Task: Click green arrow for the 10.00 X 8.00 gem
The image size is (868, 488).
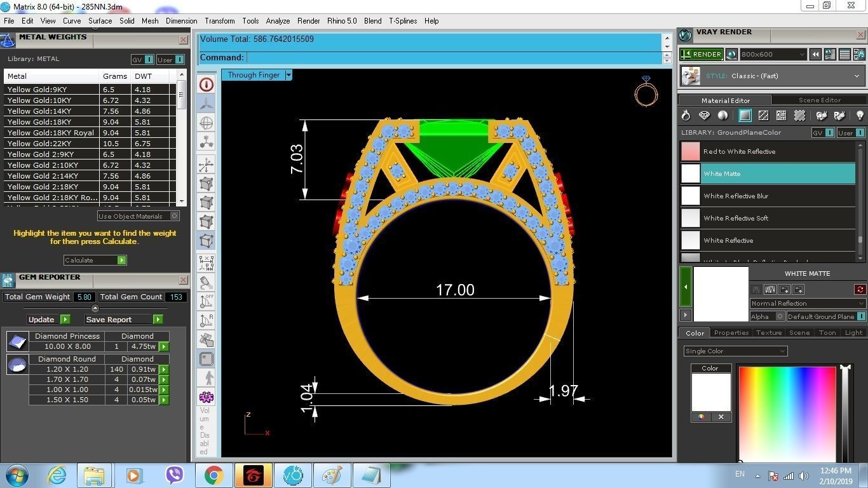Action: coord(164,347)
